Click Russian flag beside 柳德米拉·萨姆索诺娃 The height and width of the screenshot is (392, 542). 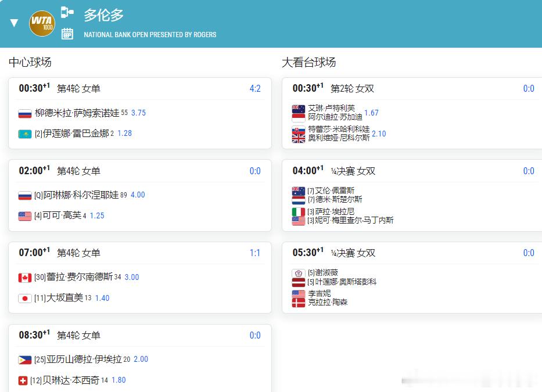coord(25,113)
